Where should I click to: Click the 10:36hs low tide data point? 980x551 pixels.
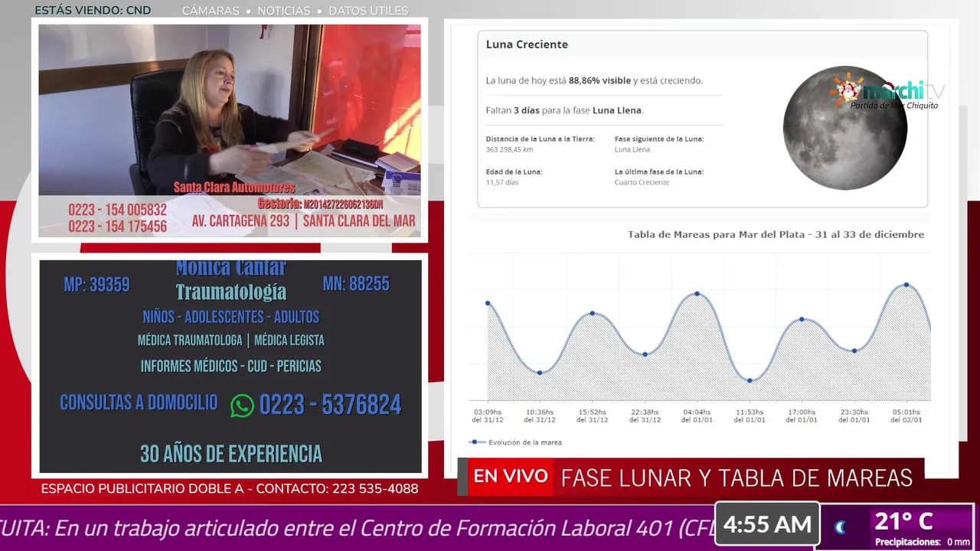coord(540,373)
